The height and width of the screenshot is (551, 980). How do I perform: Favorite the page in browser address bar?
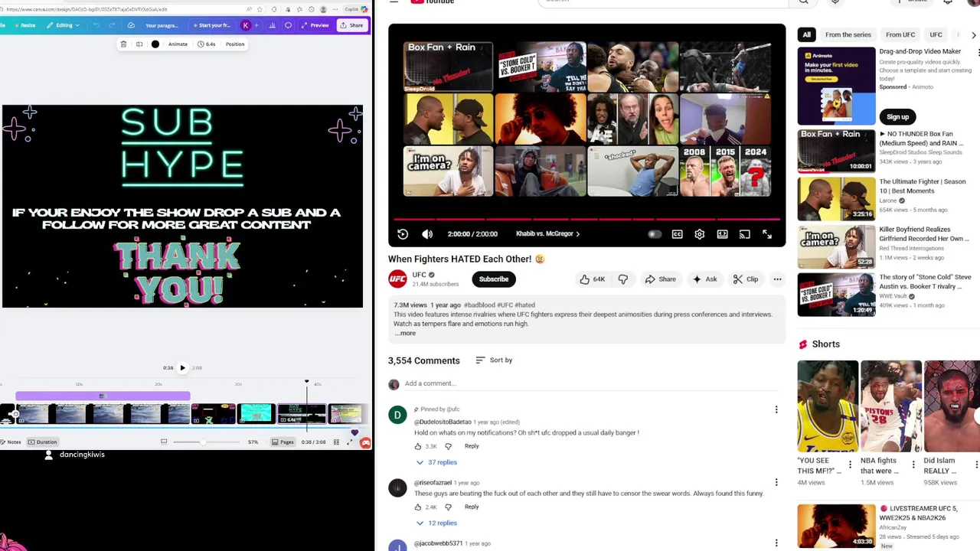(260, 9)
